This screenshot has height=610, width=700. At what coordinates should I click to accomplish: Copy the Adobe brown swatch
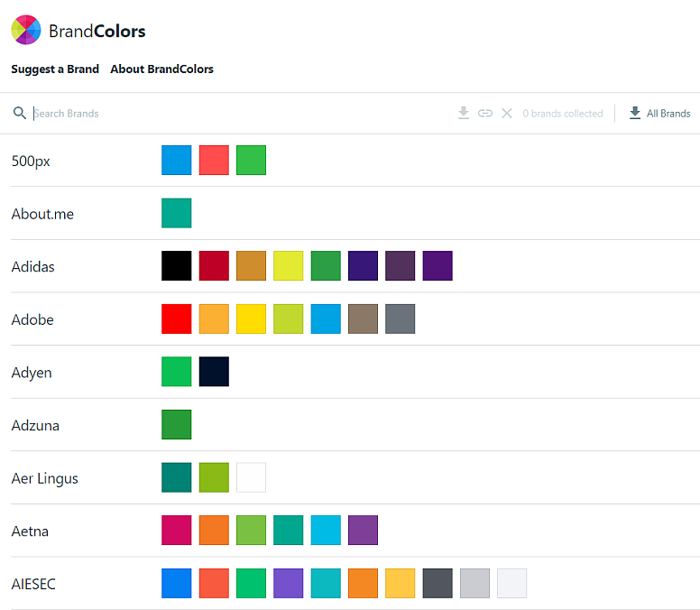click(363, 319)
